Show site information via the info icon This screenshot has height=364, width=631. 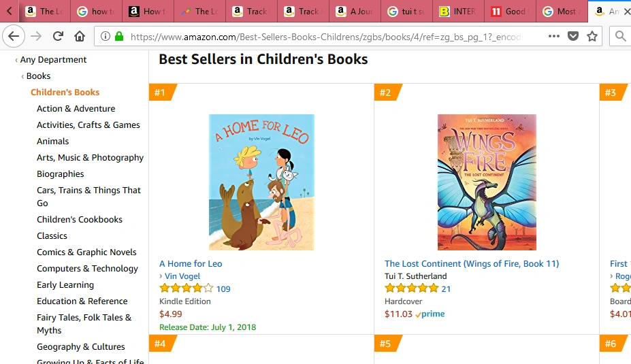pyautogui.click(x=106, y=36)
